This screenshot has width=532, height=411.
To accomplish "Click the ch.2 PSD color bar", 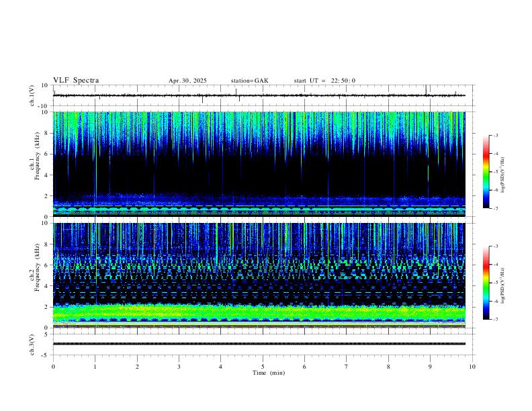I will (x=486, y=283).
